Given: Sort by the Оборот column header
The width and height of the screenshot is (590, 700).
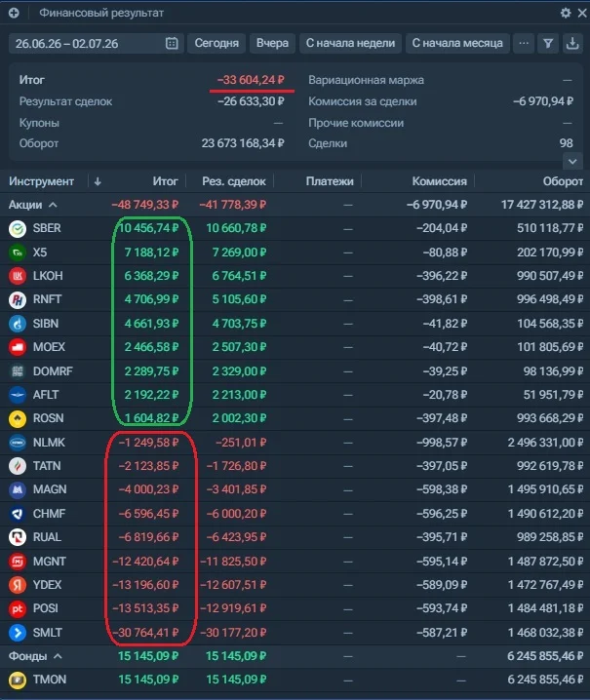Looking at the screenshot, I should [x=563, y=181].
